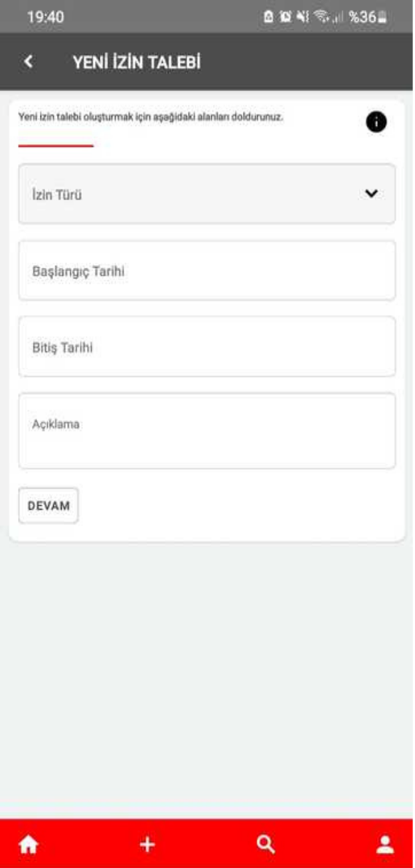Open the profile person icon
Screen dimensions: 415x868
point(385,845)
